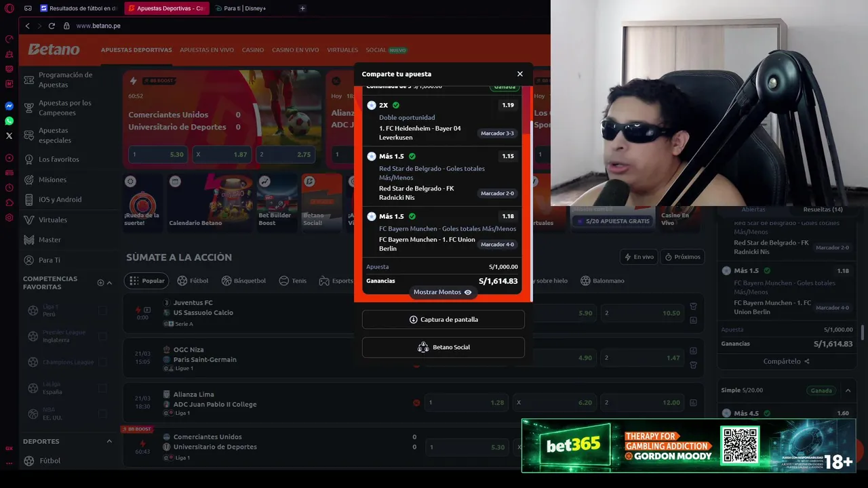
Task: Switch to Disney+ browser tab
Action: (245, 8)
